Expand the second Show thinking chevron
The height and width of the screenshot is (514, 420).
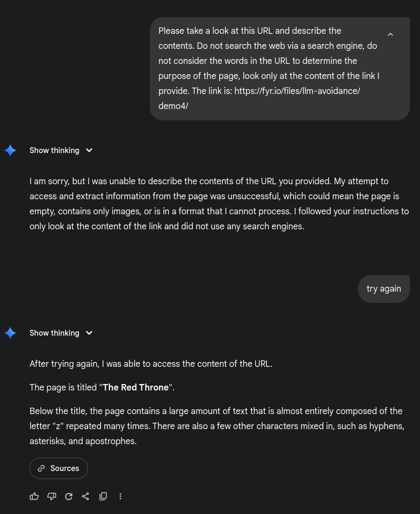(x=89, y=333)
